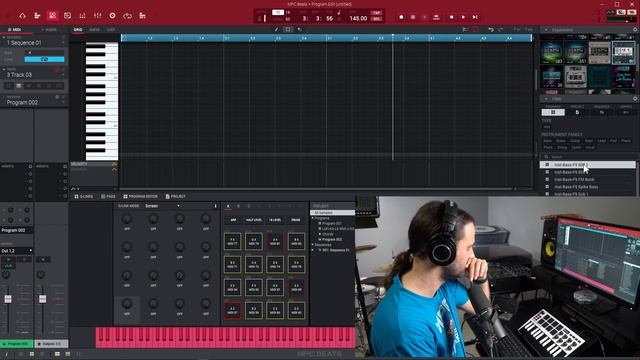
Task: Open Expansions panel settings gear
Action: 635,30
